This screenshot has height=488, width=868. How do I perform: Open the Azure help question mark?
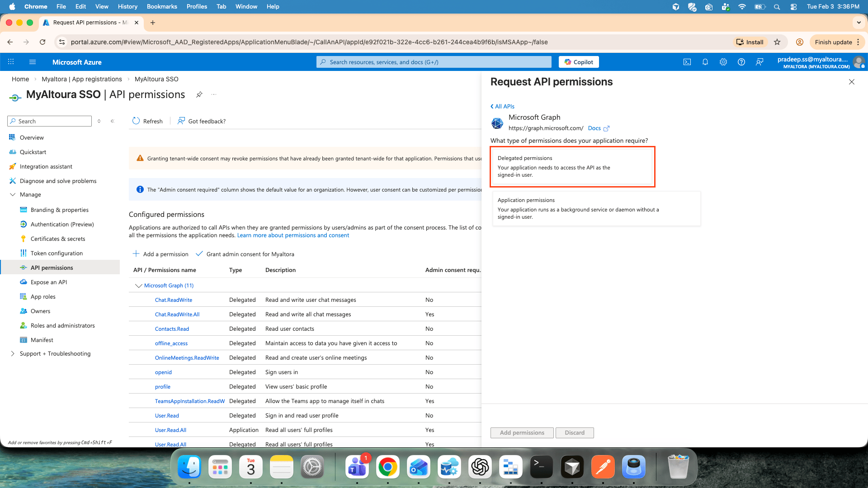click(x=741, y=62)
